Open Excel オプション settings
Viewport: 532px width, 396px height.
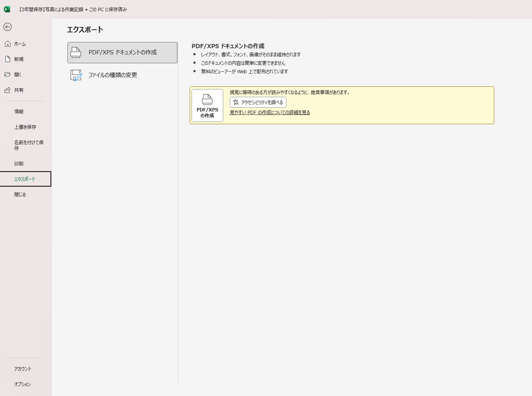tap(22, 384)
